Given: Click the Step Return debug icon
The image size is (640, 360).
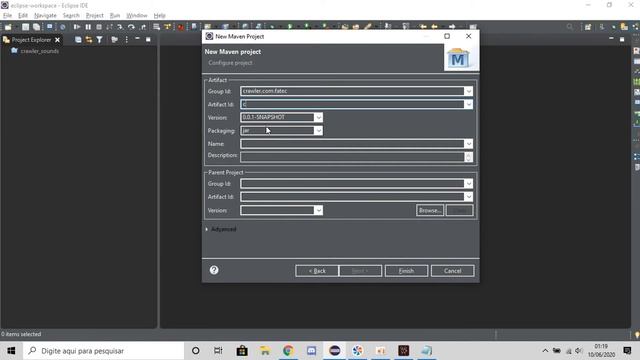Looking at the screenshot, I should point(143,27).
